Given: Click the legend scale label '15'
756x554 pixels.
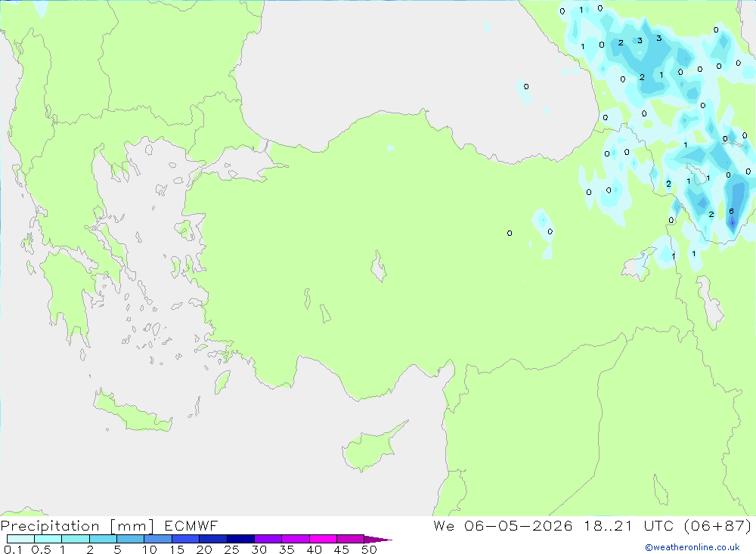Looking at the screenshot, I should click(177, 549).
